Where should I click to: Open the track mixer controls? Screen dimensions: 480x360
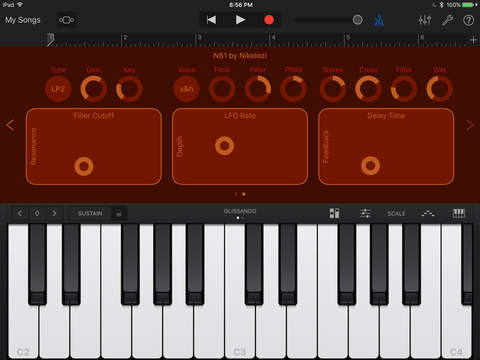pyautogui.click(x=425, y=20)
